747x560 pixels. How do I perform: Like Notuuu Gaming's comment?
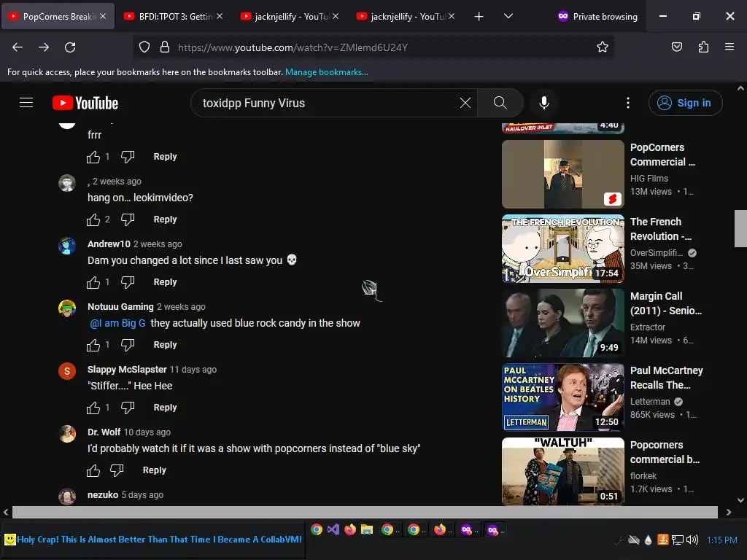coord(93,345)
